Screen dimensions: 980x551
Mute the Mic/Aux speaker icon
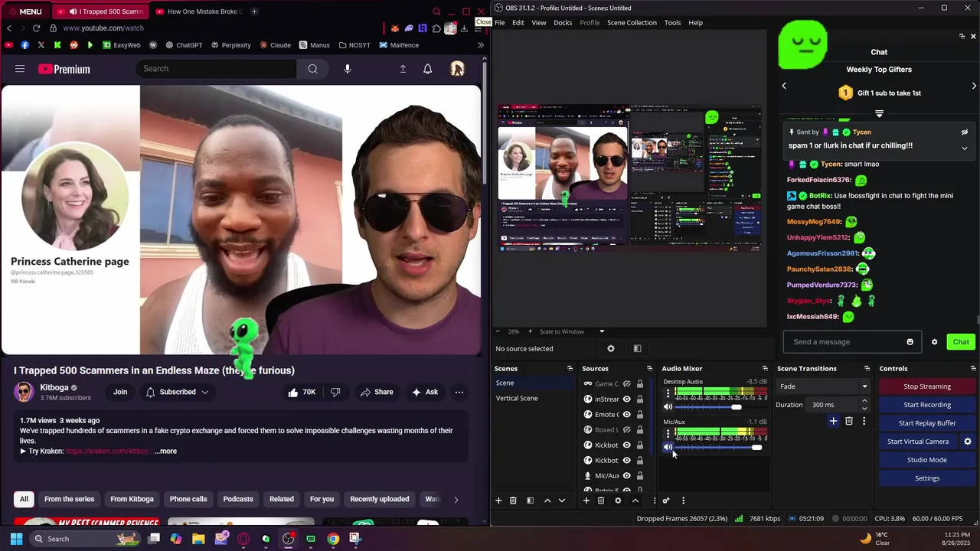668,447
